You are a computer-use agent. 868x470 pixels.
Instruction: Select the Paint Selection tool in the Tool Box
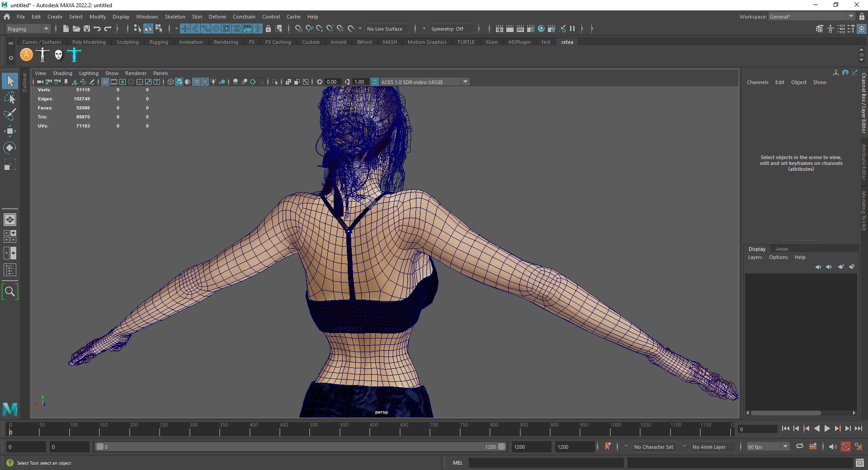point(10,114)
